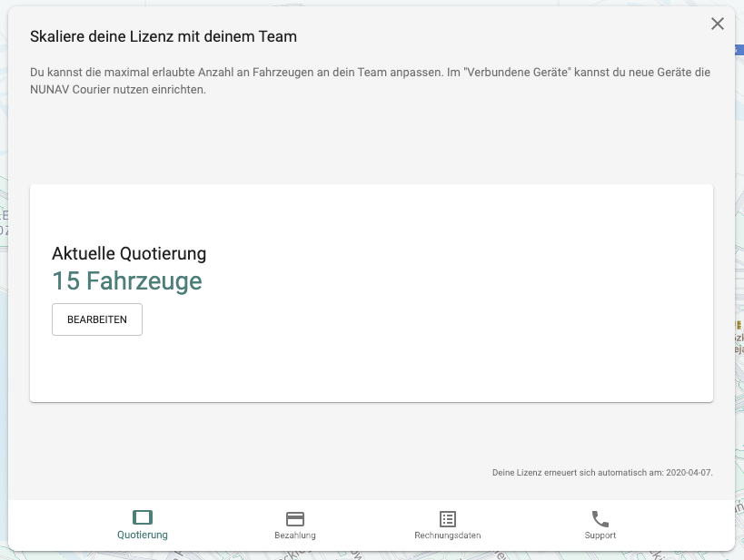This screenshot has height=560, width=744.
Task: Close the license scaling dialog
Action: [717, 24]
